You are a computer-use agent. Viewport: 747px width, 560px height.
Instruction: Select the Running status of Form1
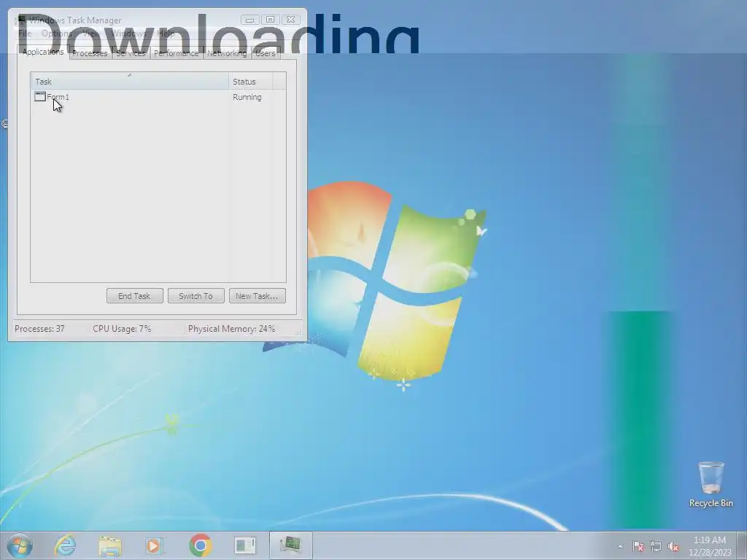247,97
